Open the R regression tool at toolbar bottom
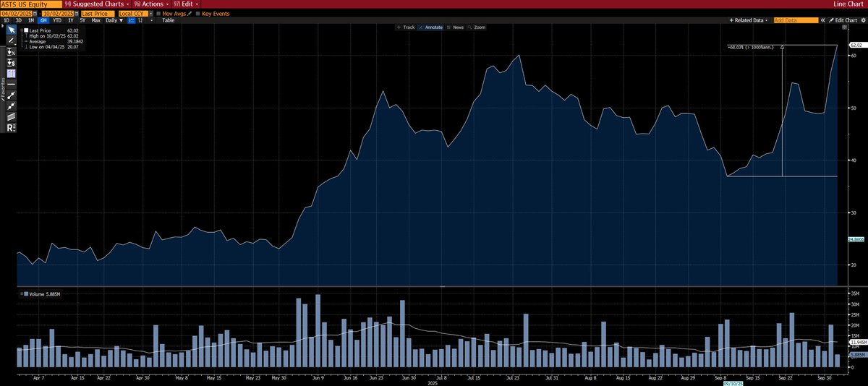Screen dimensions: 868x386 click(12, 127)
